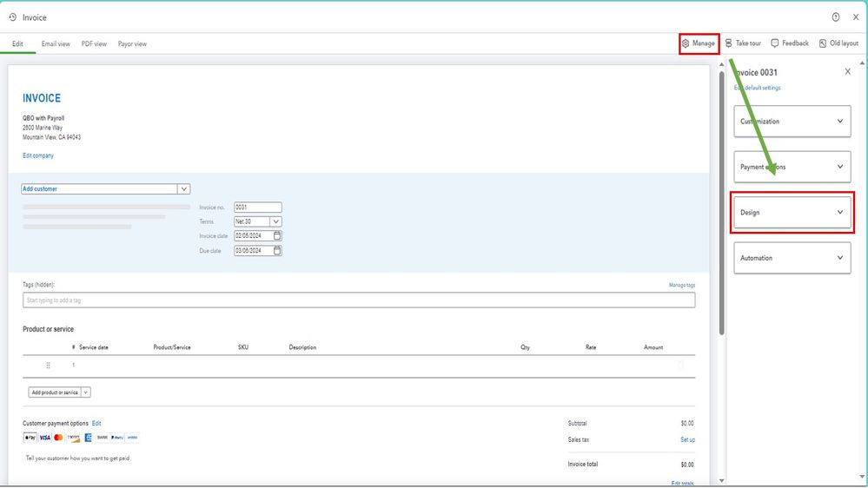Click the Venmo payment icon
Screen dimensions: 868x488
[x=132, y=438]
